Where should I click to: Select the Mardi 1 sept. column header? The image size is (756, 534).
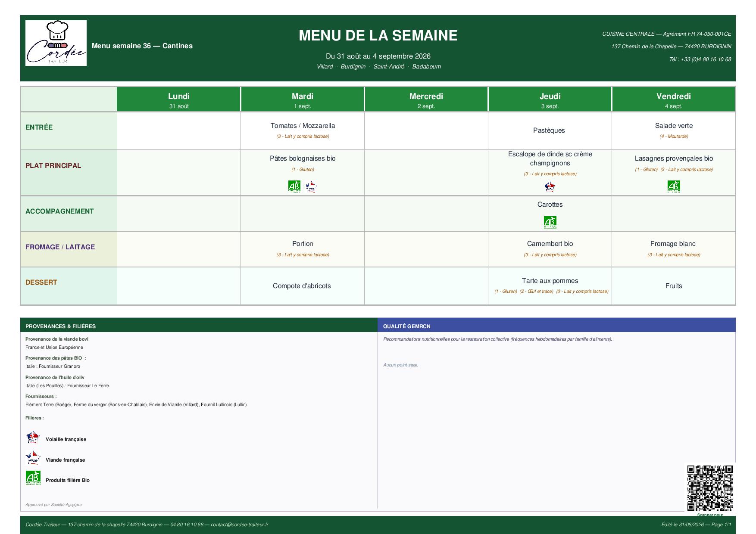click(303, 99)
